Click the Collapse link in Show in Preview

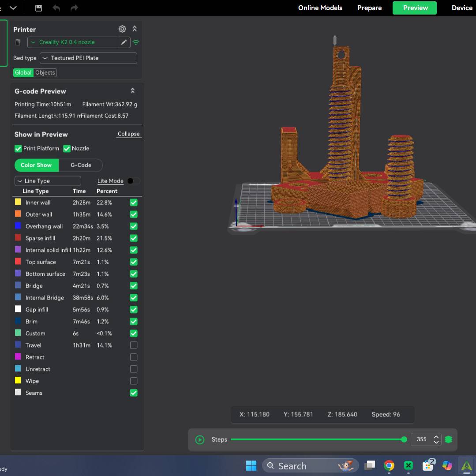click(x=128, y=134)
